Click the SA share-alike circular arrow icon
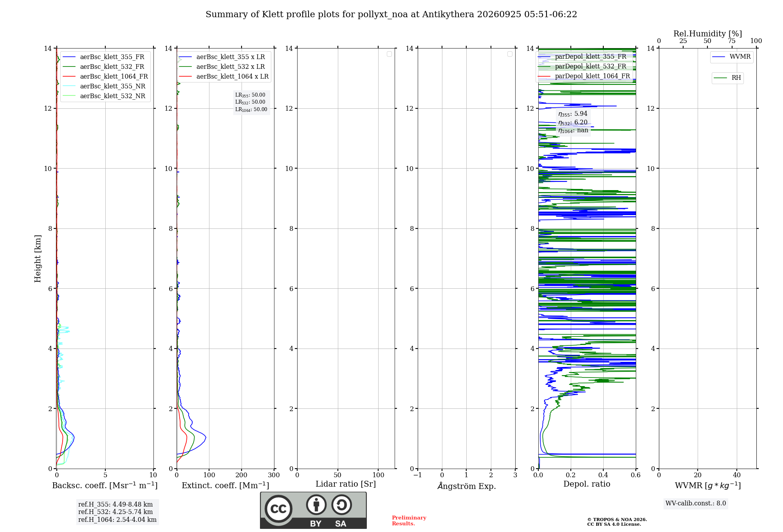The width and height of the screenshot is (783, 532). [x=342, y=505]
